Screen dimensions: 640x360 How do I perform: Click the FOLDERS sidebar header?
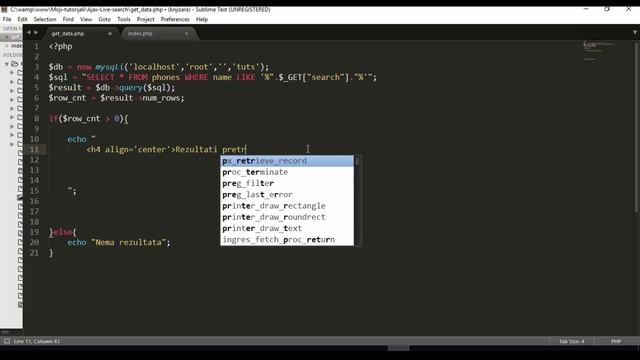tap(13, 55)
